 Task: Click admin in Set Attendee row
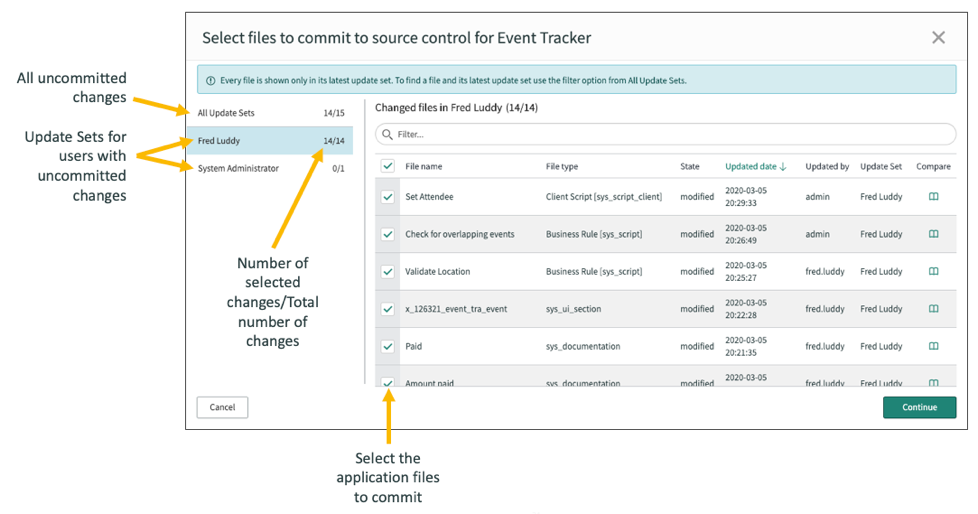pos(817,196)
